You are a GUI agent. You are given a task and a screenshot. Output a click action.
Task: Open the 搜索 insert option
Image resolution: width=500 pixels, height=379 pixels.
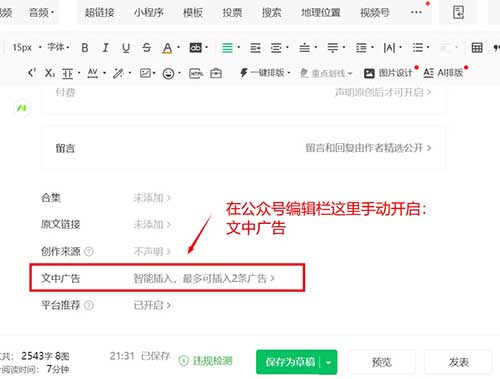tap(272, 13)
